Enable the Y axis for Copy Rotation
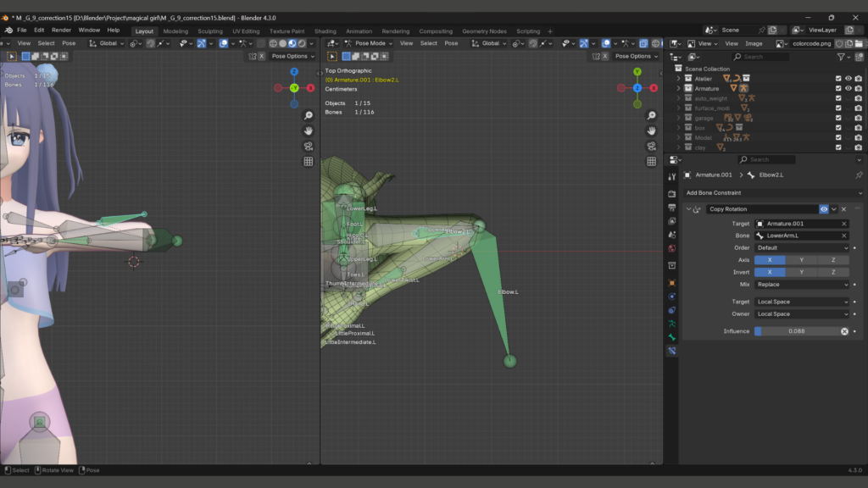 [x=801, y=260]
